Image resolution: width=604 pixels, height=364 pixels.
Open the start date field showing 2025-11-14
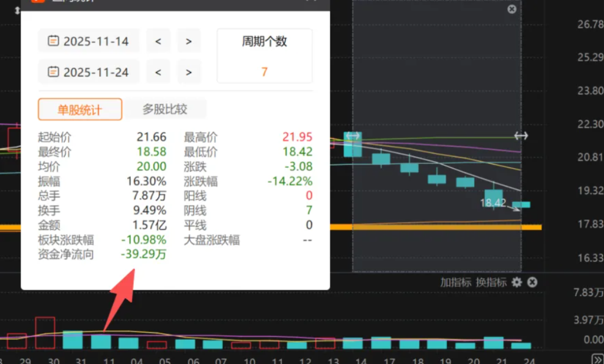(x=96, y=41)
